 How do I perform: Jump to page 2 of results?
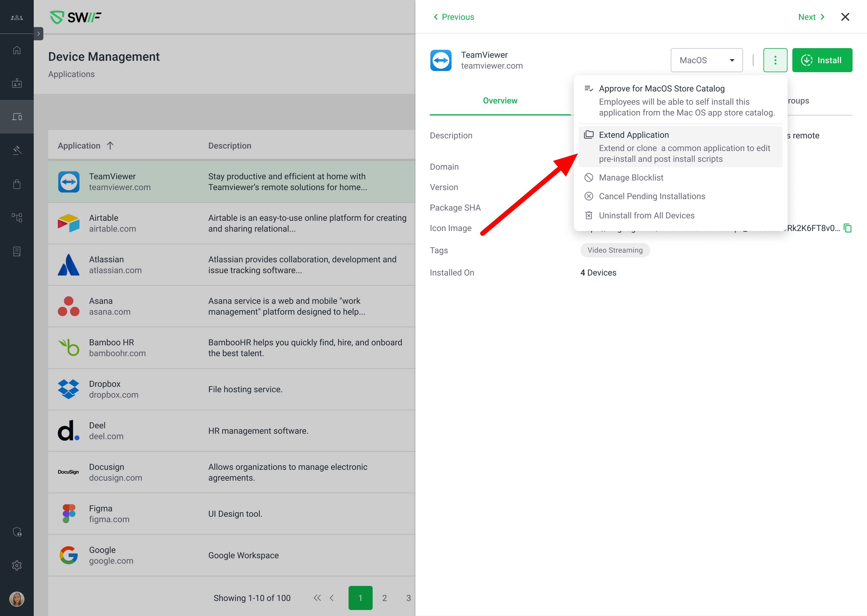[384, 598]
